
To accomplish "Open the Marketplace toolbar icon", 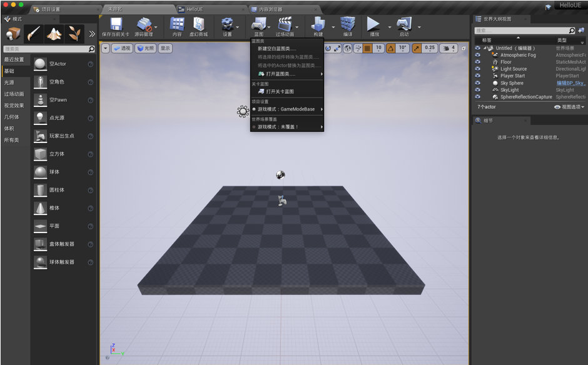I will tap(198, 24).
